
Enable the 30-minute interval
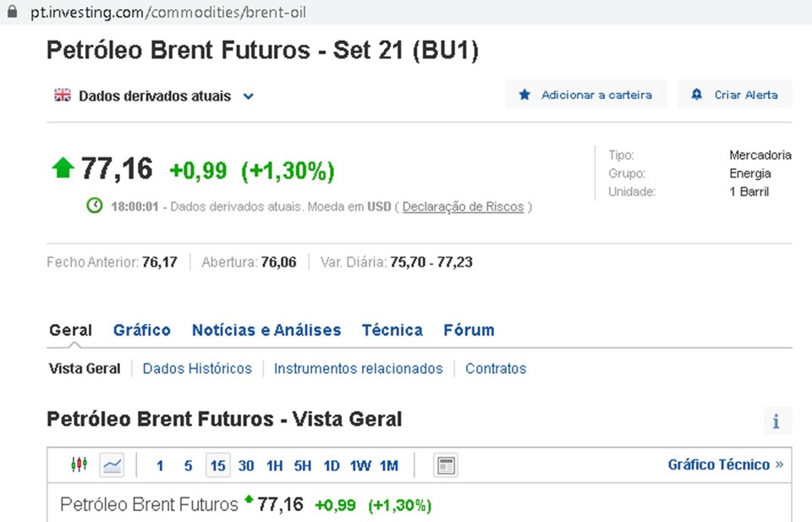pyautogui.click(x=246, y=464)
